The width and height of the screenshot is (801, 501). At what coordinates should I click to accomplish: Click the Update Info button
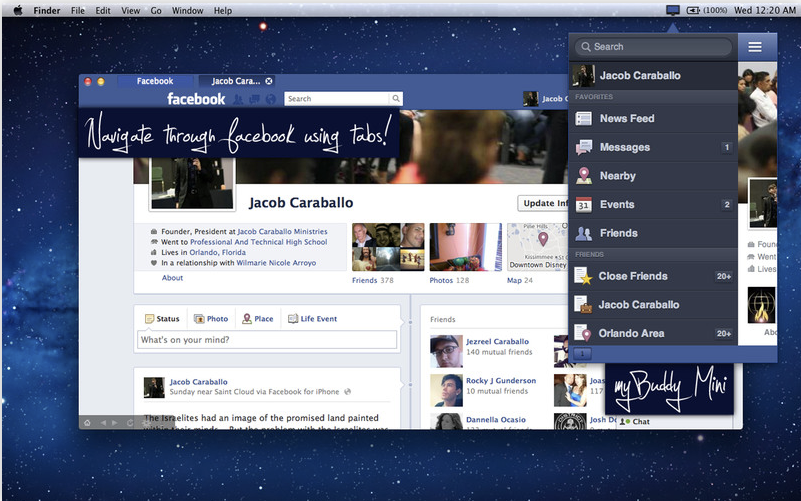click(x=543, y=203)
